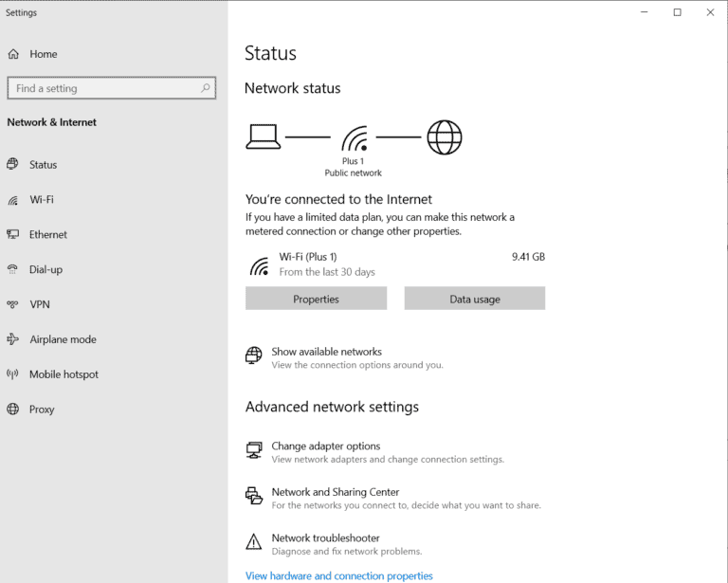The height and width of the screenshot is (583, 728).
Task: Select the Mobile hotspot icon
Action: tap(12, 374)
